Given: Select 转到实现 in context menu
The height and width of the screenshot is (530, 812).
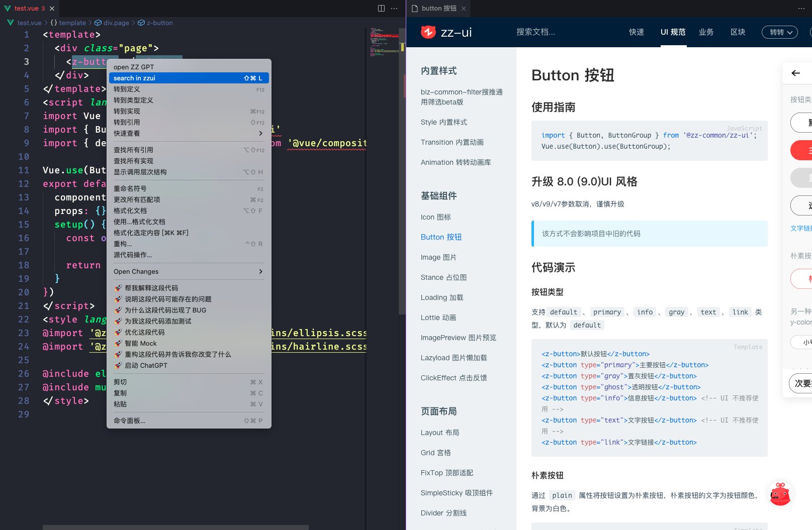Looking at the screenshot, I should (189, 112).
